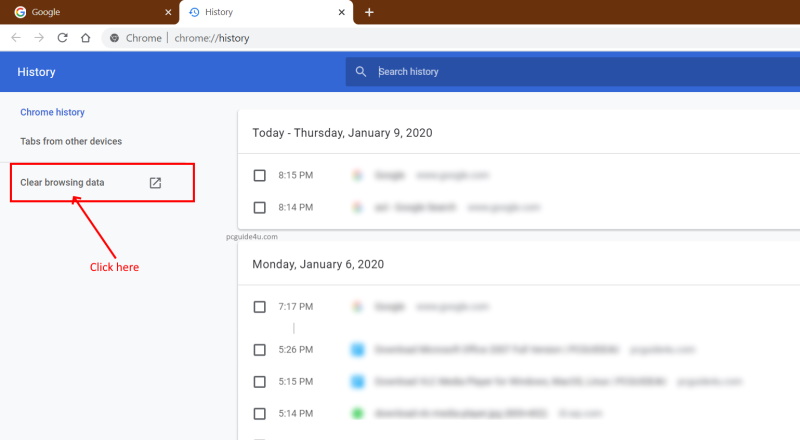The width and height of the screenshot is (800, 440).
Task: Click the search magnifier icon in history bar
Action: click(361, 72)
